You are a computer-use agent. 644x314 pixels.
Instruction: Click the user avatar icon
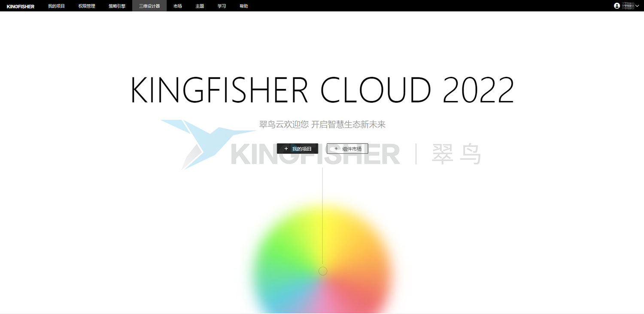[x=617, y=6]
